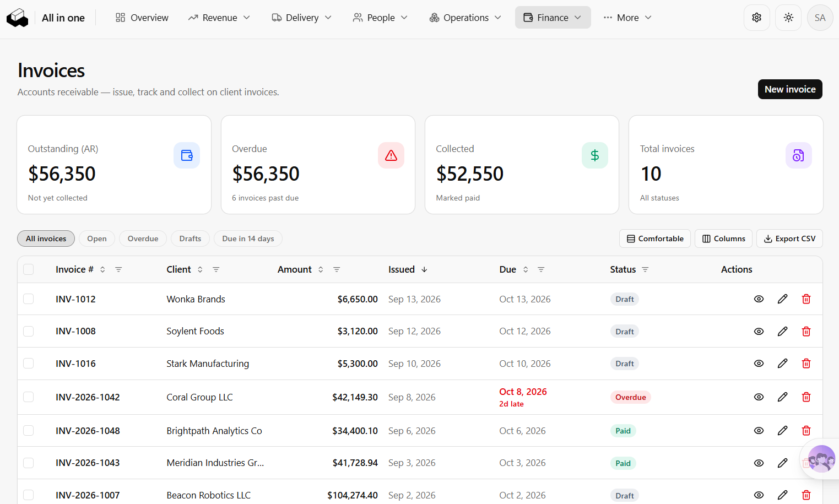
Task: Select the Open invoices filter tab
Action: pyautogui.click(x=97, y=239)
